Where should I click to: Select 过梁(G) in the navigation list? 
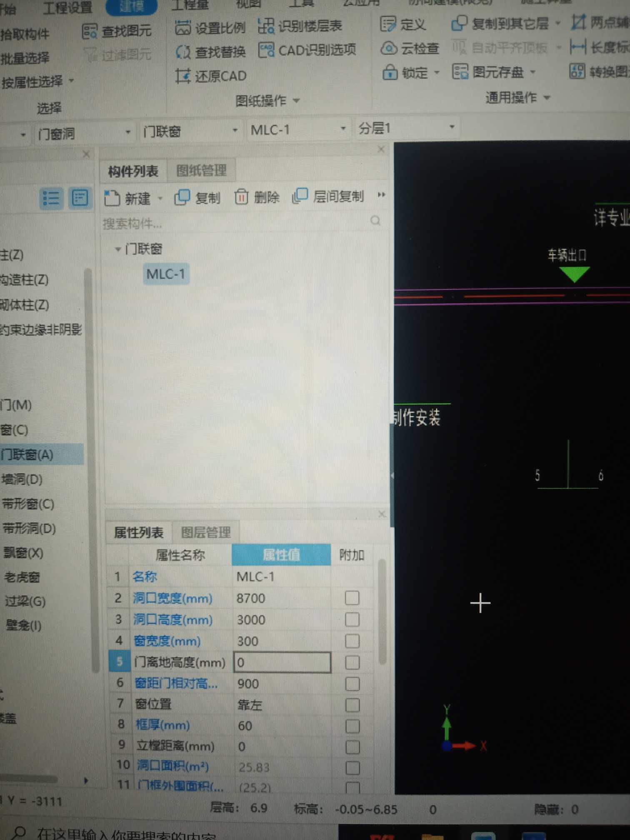[x=25, y=601]
